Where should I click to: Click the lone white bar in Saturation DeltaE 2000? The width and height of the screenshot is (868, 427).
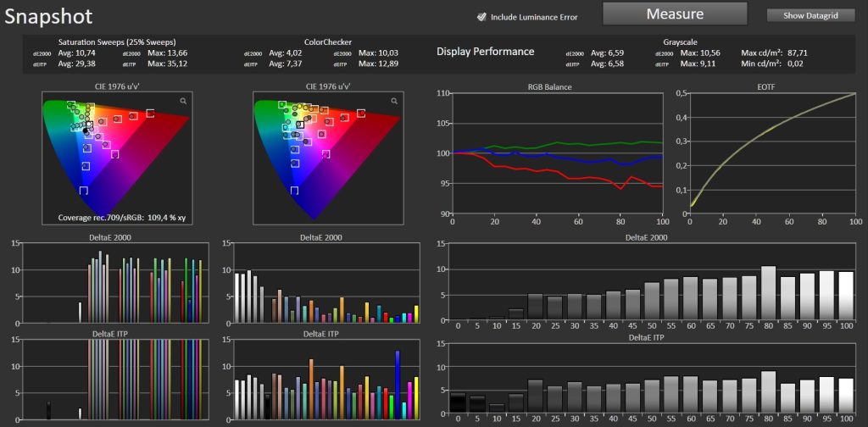(x=80, y=313)
